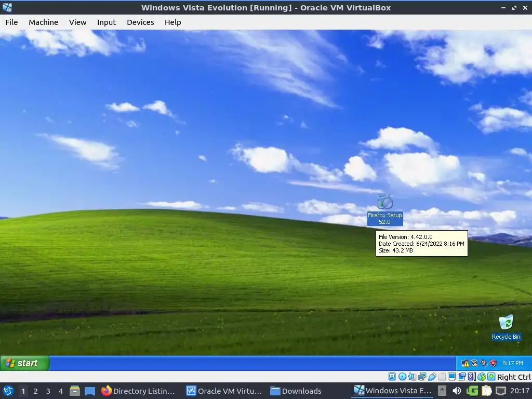Switch to Directory Listing Firefox window
The width and height of the screenshot is (532, 399).
tap(138, 391)
